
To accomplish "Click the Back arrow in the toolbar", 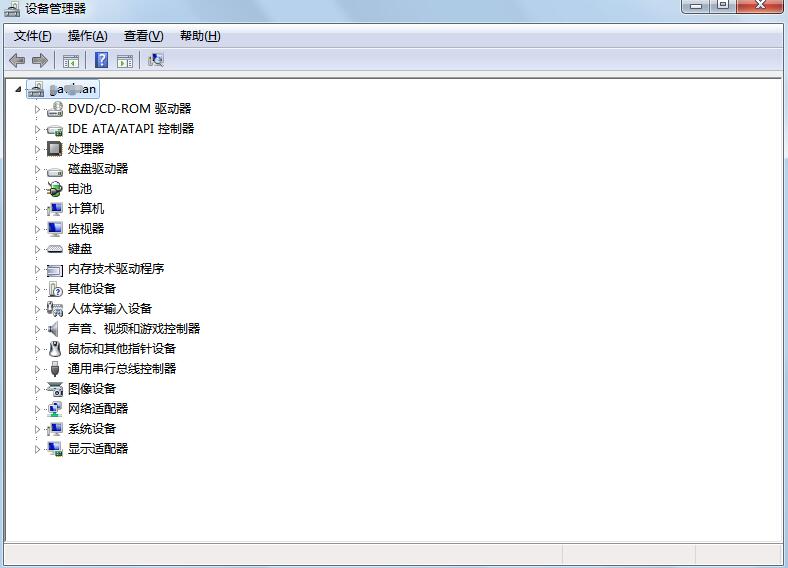I will (17, 61).
